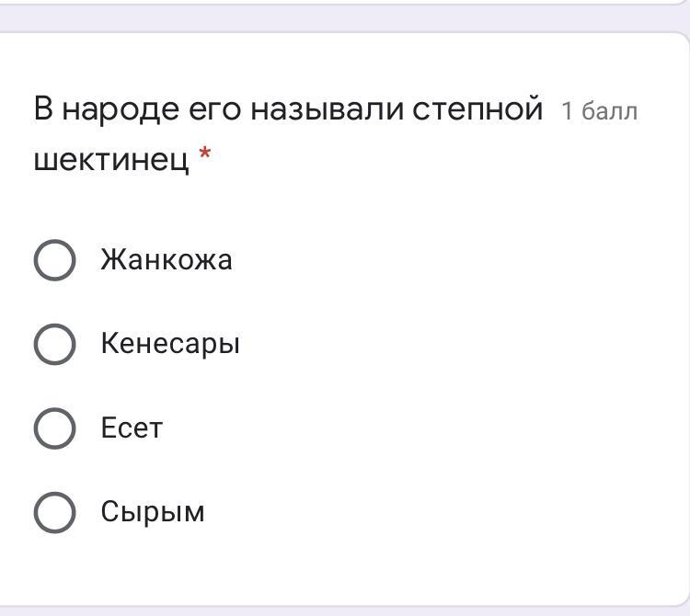Viewport: 690px width, 616px height.
Task: Mark the first answer choice circle
Action: click(x=54, y=260)
